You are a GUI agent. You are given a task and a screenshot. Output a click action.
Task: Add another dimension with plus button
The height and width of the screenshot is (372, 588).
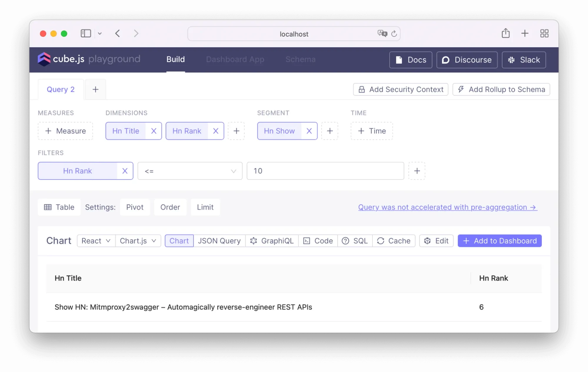point(236,131)
